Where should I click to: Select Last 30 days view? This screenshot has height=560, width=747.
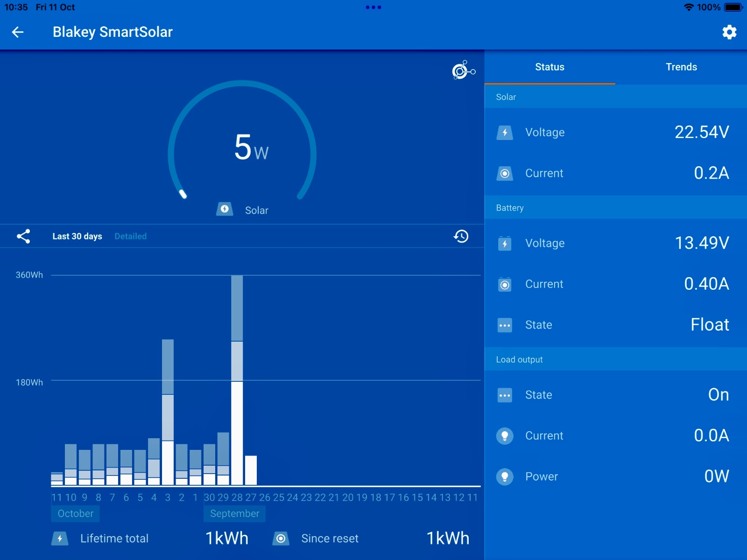coord(77,236)
